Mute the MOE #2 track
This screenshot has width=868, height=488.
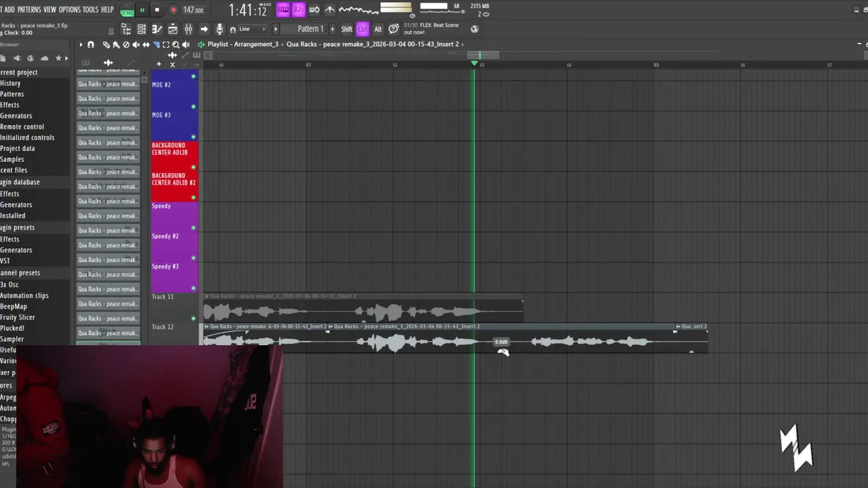click(x=193, y=106)
